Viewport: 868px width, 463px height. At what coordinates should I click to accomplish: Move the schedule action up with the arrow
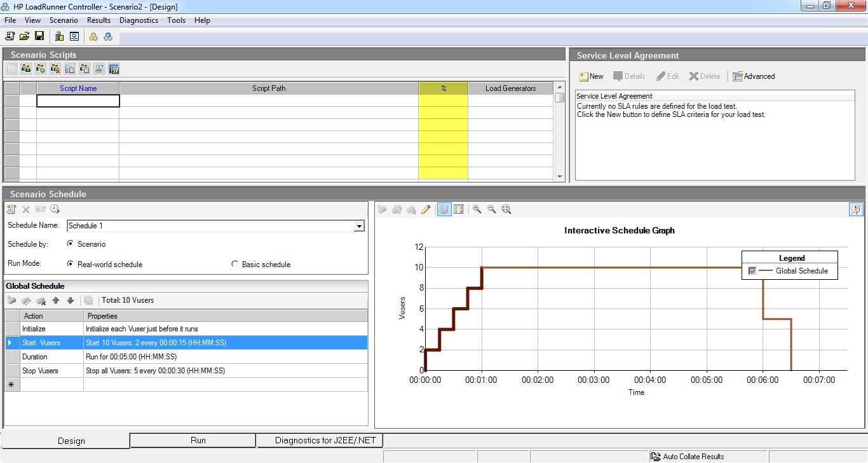click(x=56, y=300)
